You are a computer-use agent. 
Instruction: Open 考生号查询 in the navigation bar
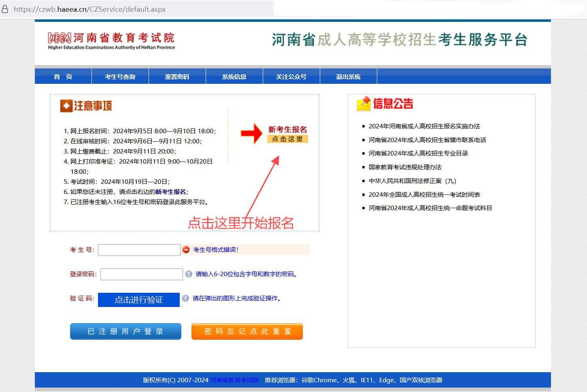pos(120,77)
